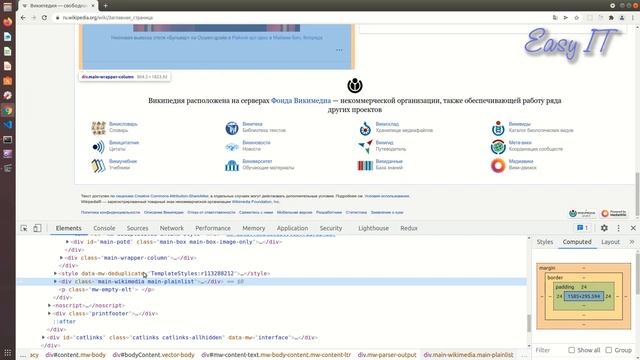Open the browser profile avatar
The width and height of the screenshot is (640, 360).
(622, 18)
